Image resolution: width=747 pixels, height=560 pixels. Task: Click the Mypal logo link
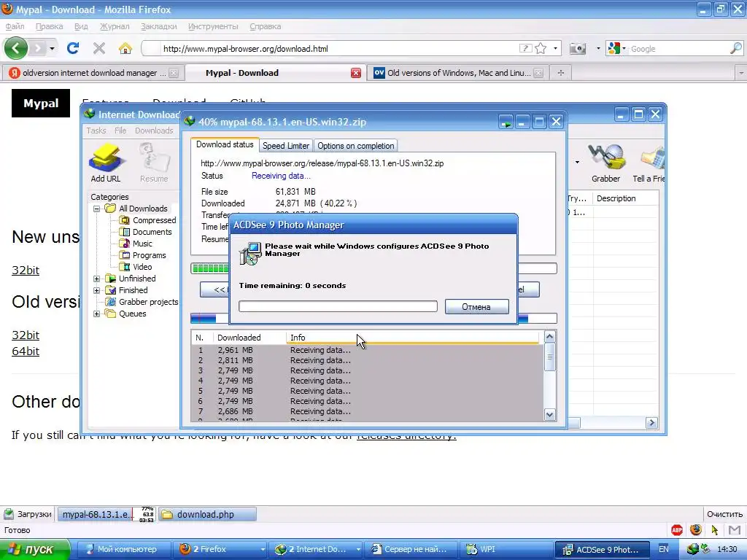pyautogui.click(x=41, y=104)
